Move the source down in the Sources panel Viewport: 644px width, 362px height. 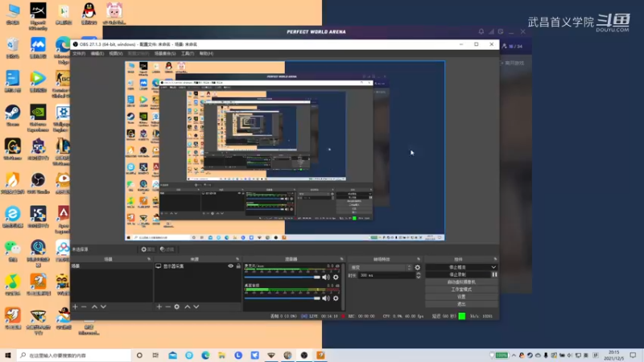196,306
